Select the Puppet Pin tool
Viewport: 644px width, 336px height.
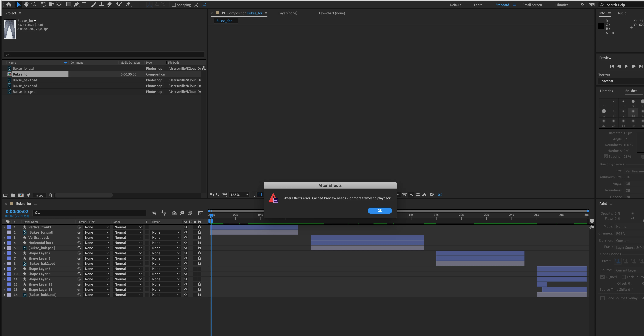pyautogui.click(x=128, y=4)
